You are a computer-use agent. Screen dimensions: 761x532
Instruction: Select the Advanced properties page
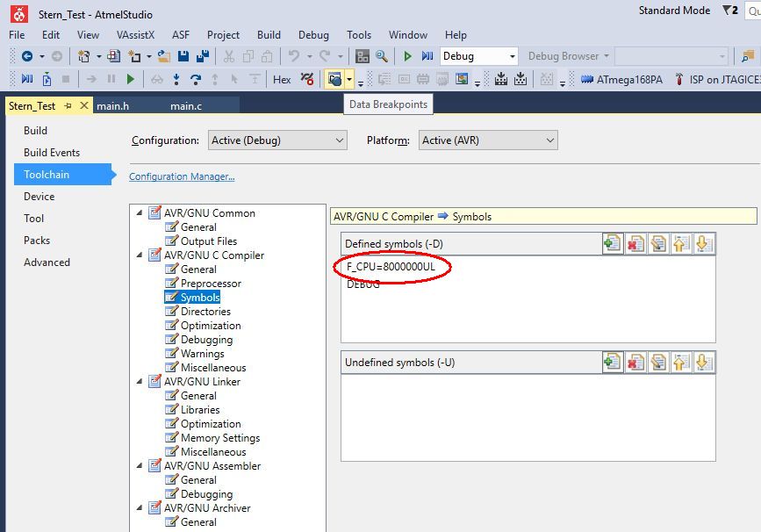(x=47, y=262)
